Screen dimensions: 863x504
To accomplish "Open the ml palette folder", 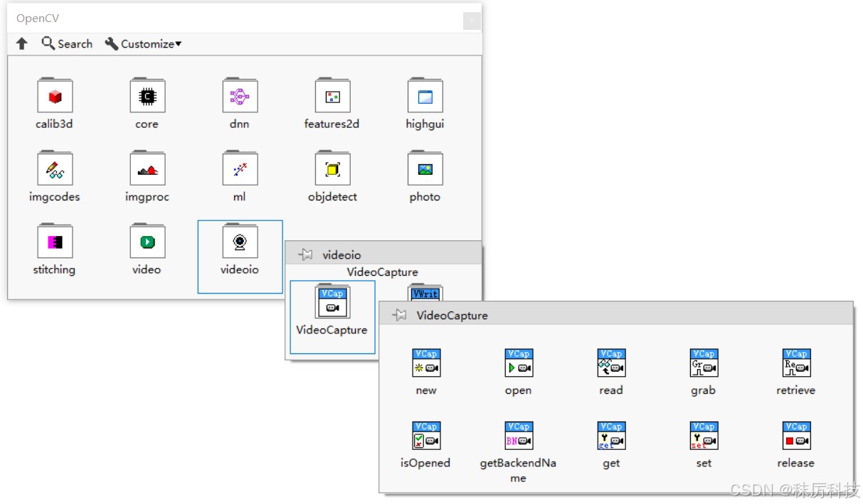I will [x=240, y=168].
